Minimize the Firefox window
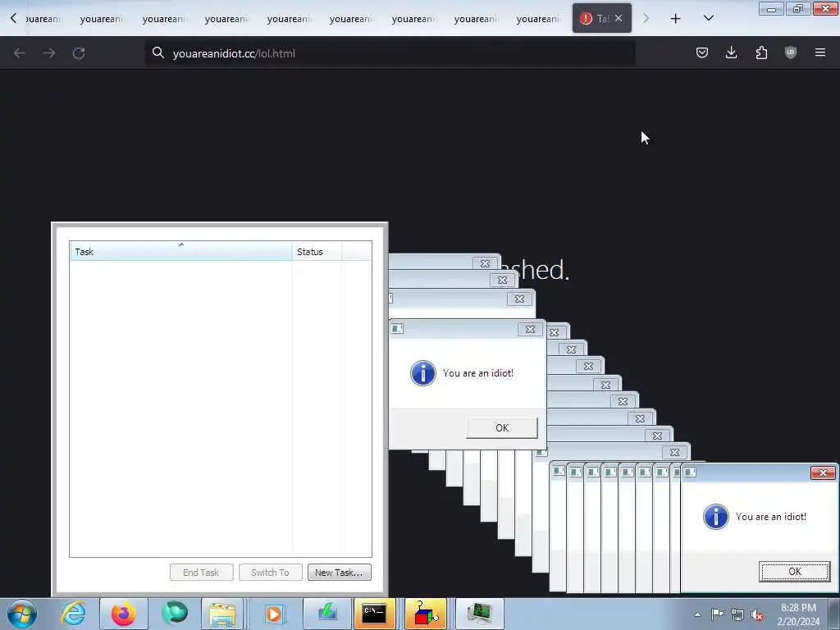The width and height of the screenshot is (840, 630). tap(771, 8)
